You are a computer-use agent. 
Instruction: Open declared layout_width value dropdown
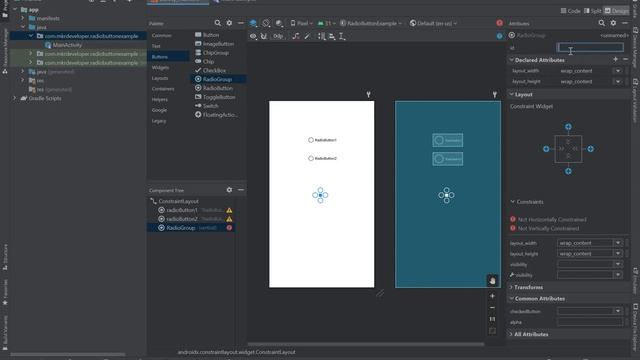(618, 71)
